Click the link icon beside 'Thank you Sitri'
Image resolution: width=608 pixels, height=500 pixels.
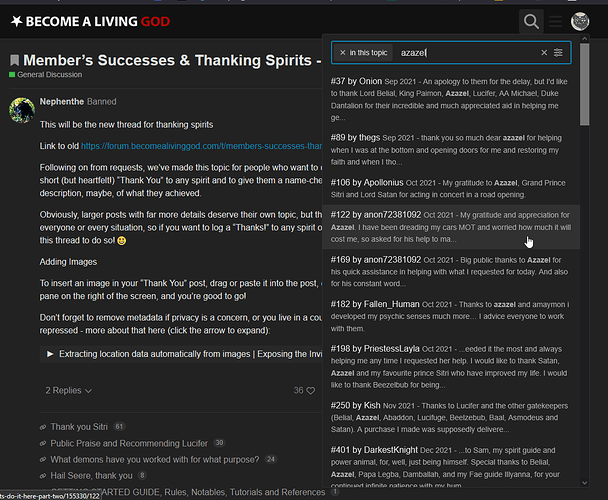click(43, 427)
